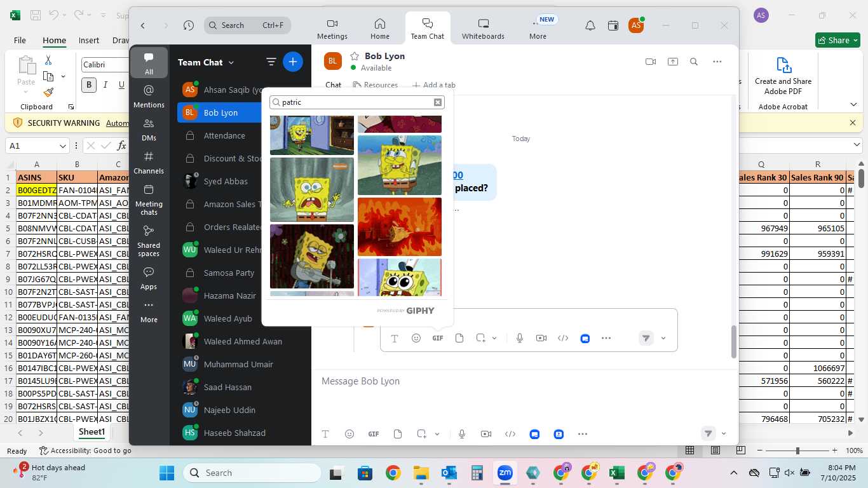Click the search in chat magnifier icon
The width and height of the screenshot is (868, 488).
coord(694,62)
